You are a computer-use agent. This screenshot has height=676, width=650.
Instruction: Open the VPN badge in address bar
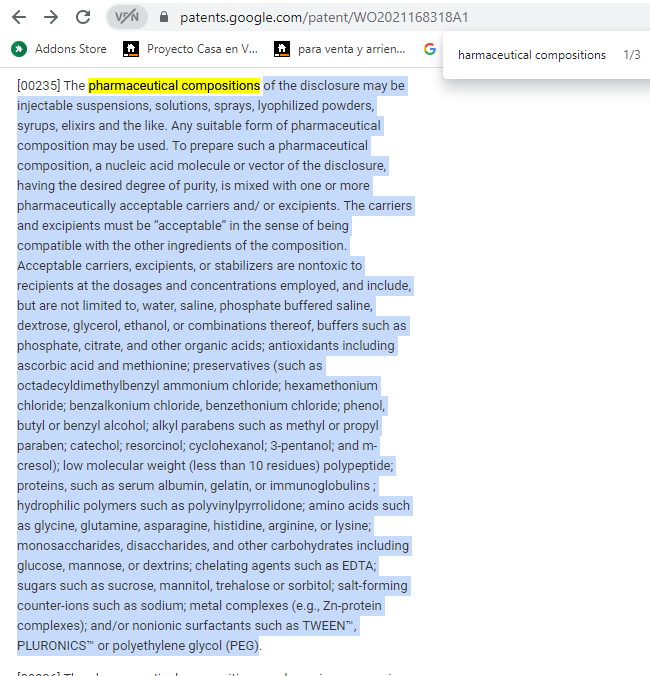point(126,17)
